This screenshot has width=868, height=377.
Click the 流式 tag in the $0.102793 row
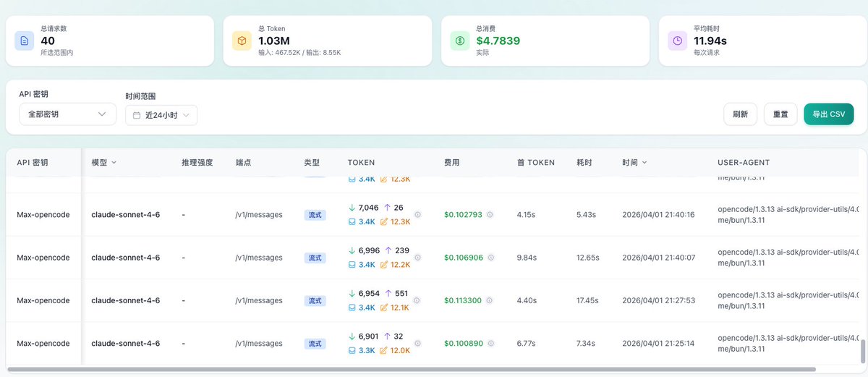315,215
